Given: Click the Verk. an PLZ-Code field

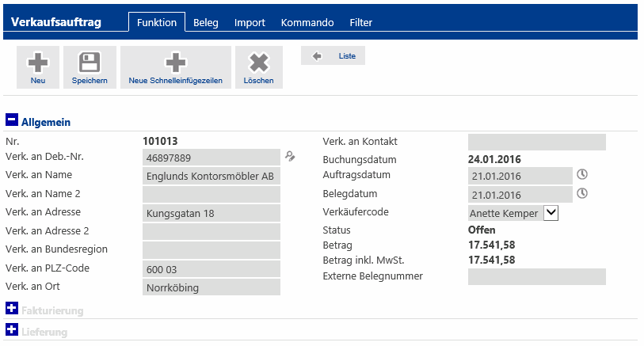Looking at the screenshot, I should tap(211, 269).
